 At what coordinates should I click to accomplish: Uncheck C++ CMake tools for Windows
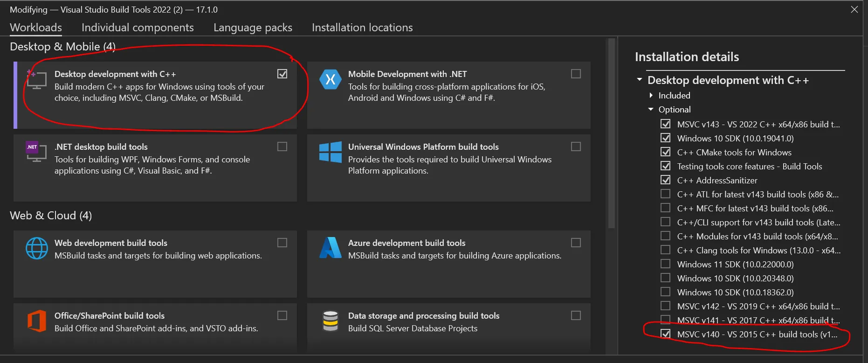(665, 152)
